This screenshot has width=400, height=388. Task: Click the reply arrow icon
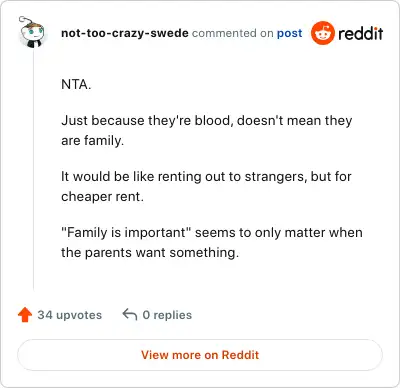pyautogui.click(x=130, y=314)
